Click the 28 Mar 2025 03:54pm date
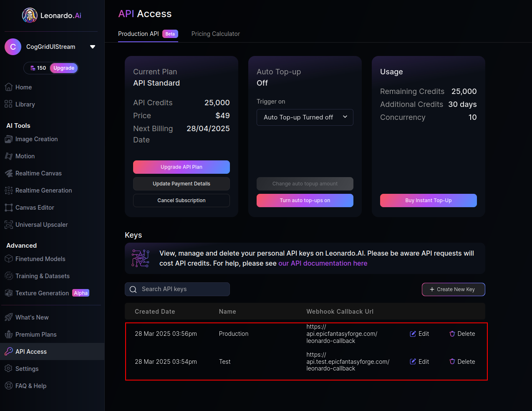The width and height of the screenshot is (532, 411). 166,362
